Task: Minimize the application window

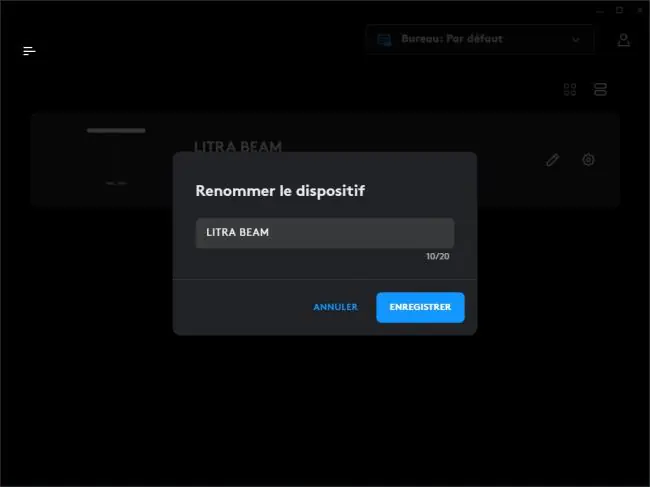Action: (600, 11)
